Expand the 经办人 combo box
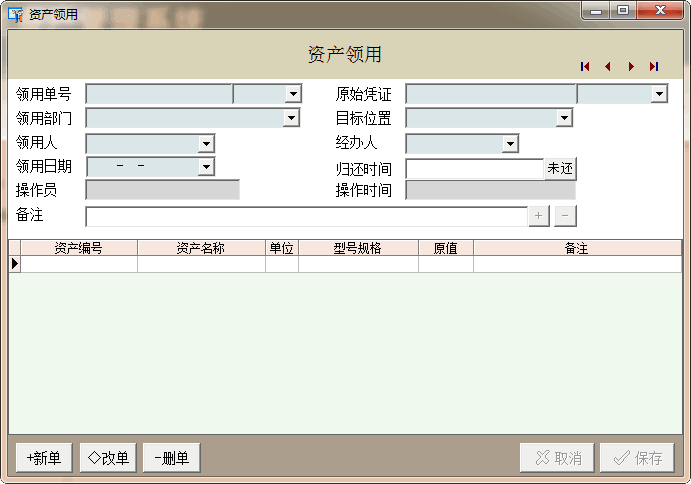Image resolution: width=691 pixels, height=484 pixels. click(510, 144)
